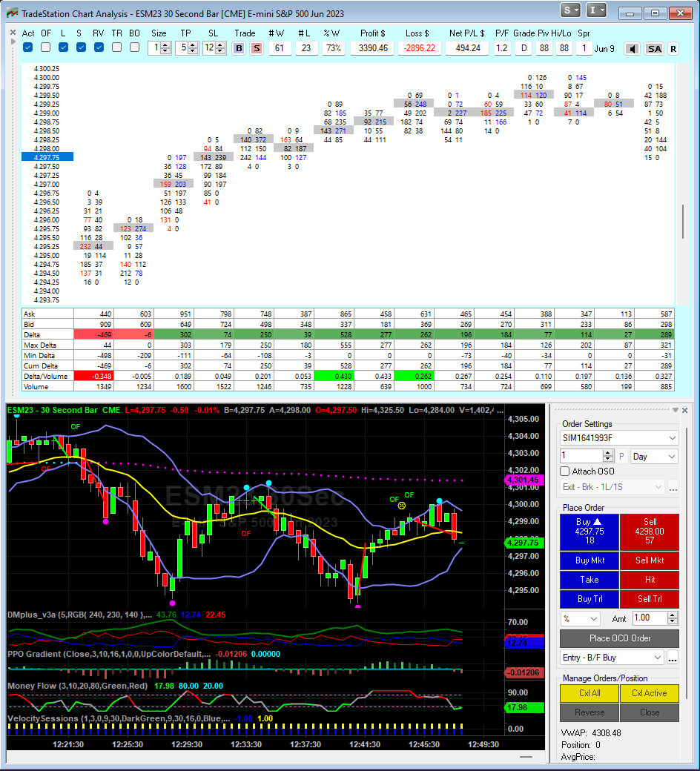Toggle the L checkbox
The image size is (700, 771).
click(x=63, y=47)
